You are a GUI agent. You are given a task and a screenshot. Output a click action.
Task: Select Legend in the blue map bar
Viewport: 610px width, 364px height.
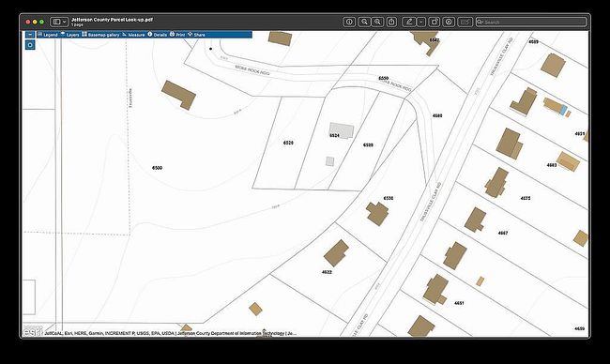click(x=48, y=35)
